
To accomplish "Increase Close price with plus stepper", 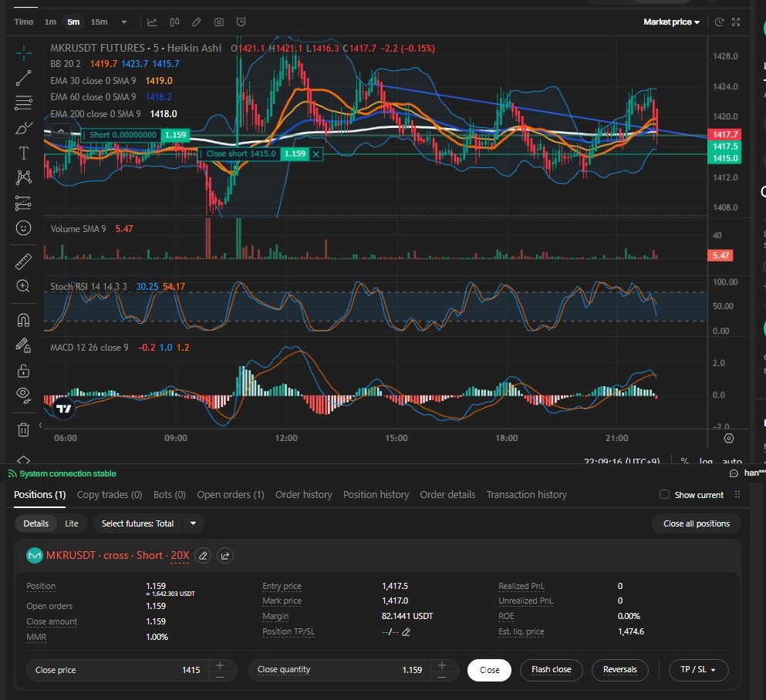I will pyautogui.click(x=220, y=665).
